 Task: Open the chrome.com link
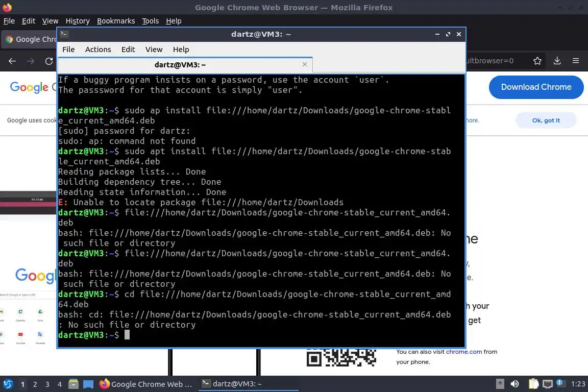coord(464,352)
